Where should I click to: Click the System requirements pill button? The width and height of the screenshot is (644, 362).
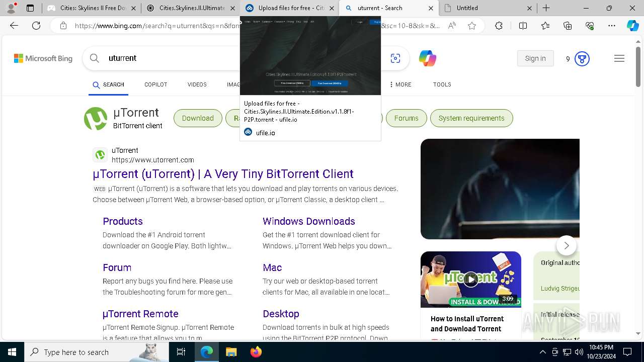point(471,118)
